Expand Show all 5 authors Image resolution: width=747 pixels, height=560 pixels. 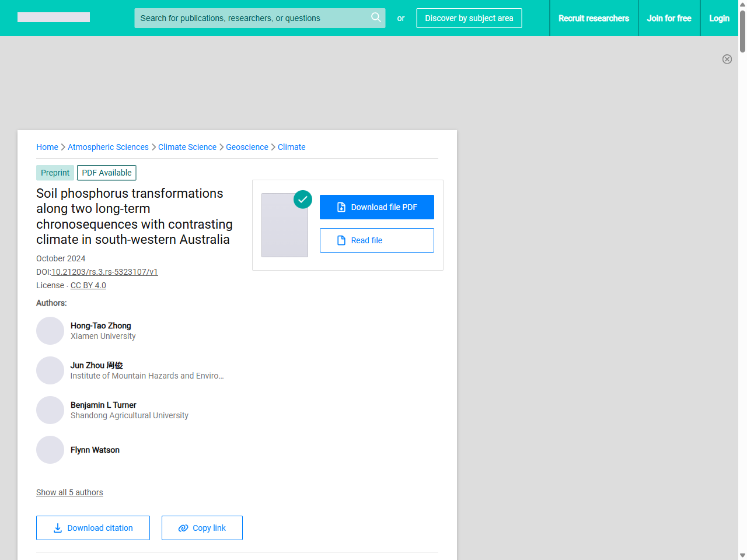pos(69,492)
